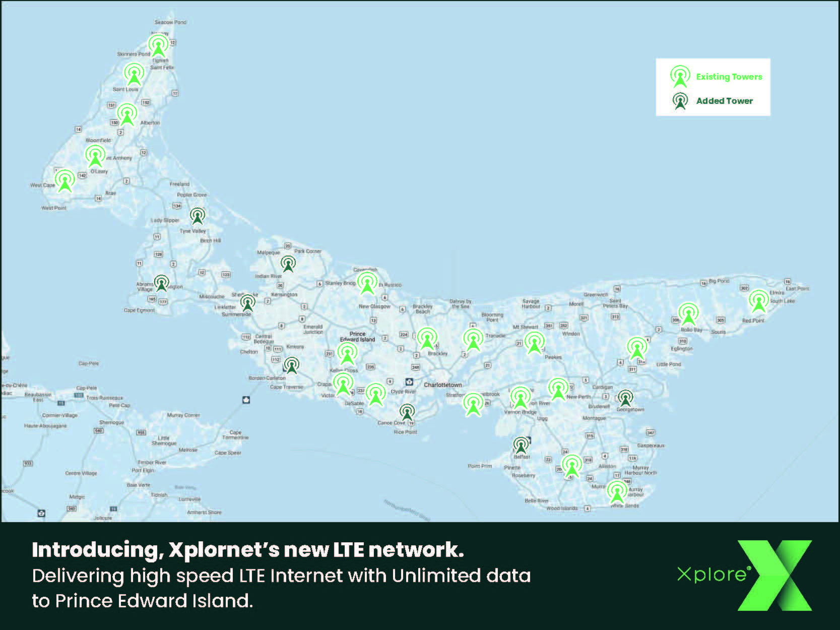Click the added tower near Indian River
This screenshot has height=630, width=840.
tap(288, 264)
